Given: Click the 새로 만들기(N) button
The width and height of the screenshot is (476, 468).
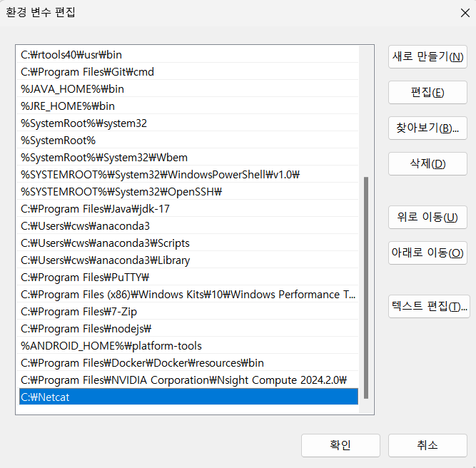Looking at the screenshot, I should point(427,57).
